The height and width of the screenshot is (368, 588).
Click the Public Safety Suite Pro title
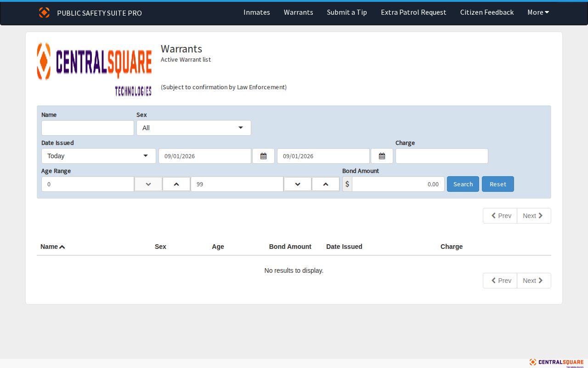99,13
